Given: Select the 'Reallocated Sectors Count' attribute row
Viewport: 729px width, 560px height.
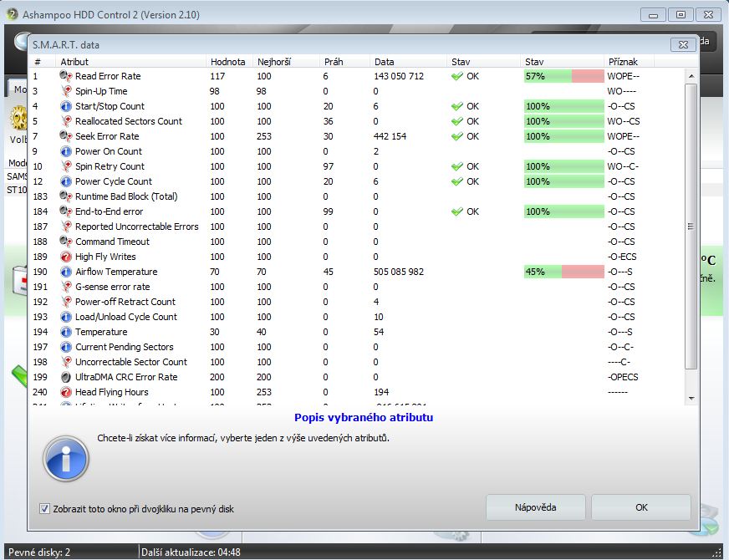Looking at the screenshot, I should (x=357, y=121).
